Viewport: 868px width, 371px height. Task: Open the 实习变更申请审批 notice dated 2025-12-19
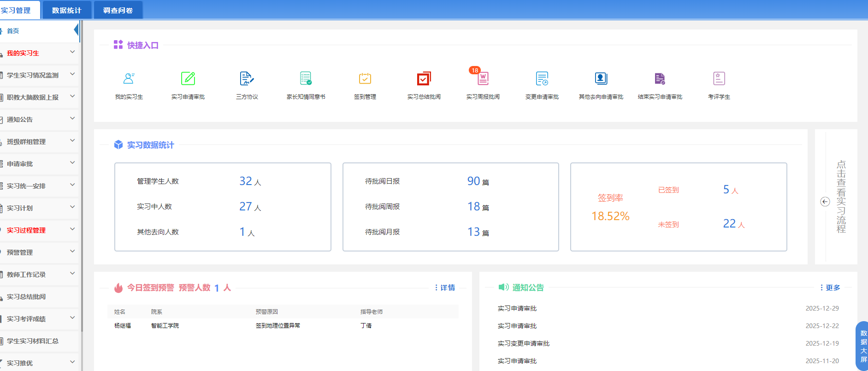[x=523, y=343]
